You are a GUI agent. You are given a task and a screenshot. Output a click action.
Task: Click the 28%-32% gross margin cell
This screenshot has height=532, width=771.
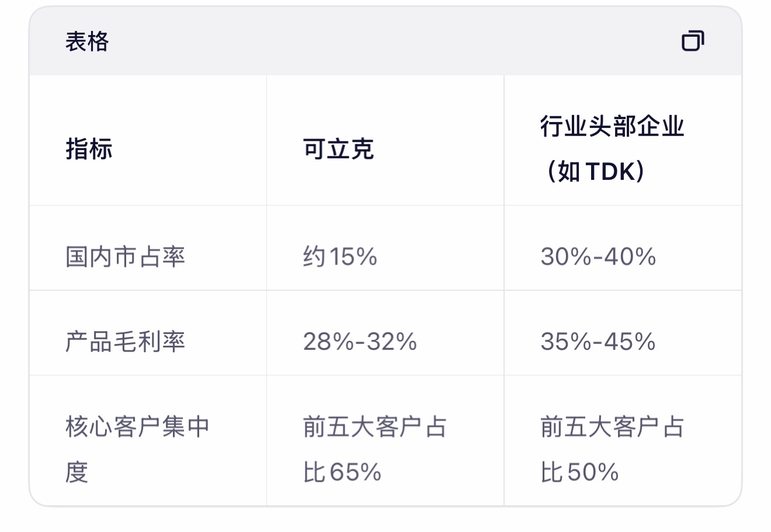point(360,342)
